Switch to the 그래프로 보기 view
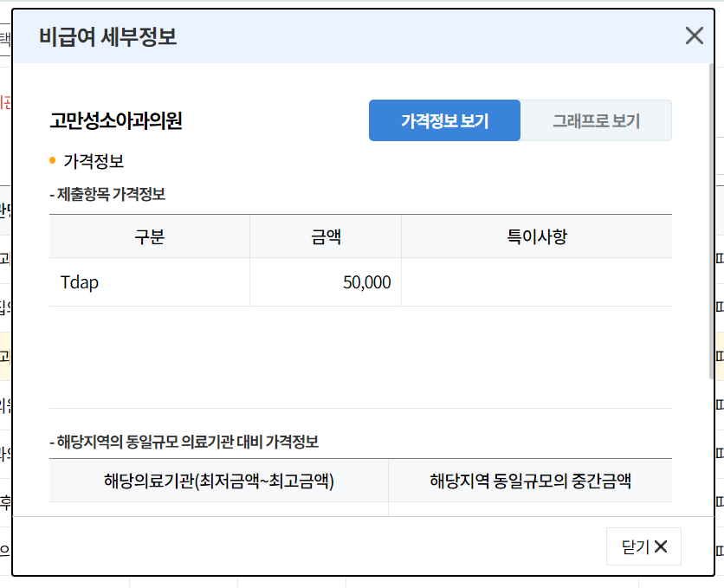This screenshot has height=588, width=724. click(596, 120)
